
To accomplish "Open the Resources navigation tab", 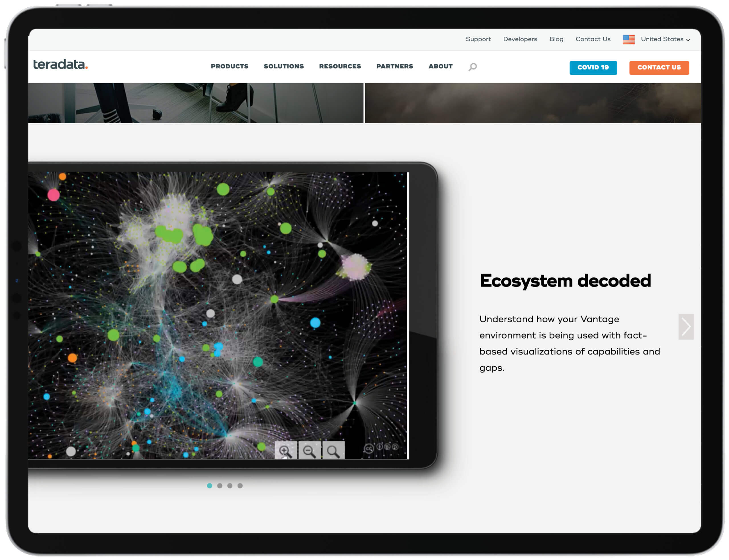I will (339, 67).
